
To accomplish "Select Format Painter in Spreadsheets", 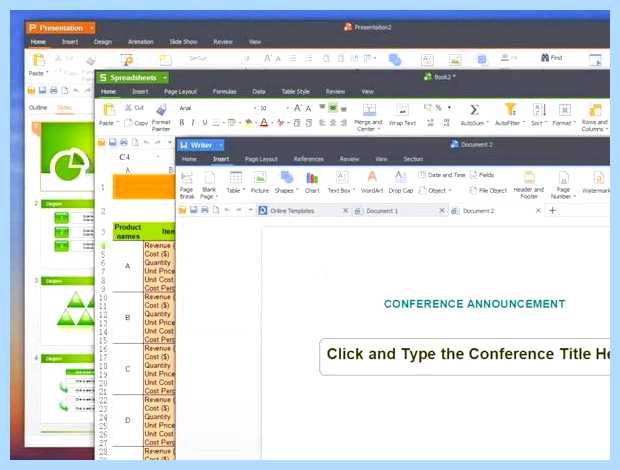I will 161,117.
